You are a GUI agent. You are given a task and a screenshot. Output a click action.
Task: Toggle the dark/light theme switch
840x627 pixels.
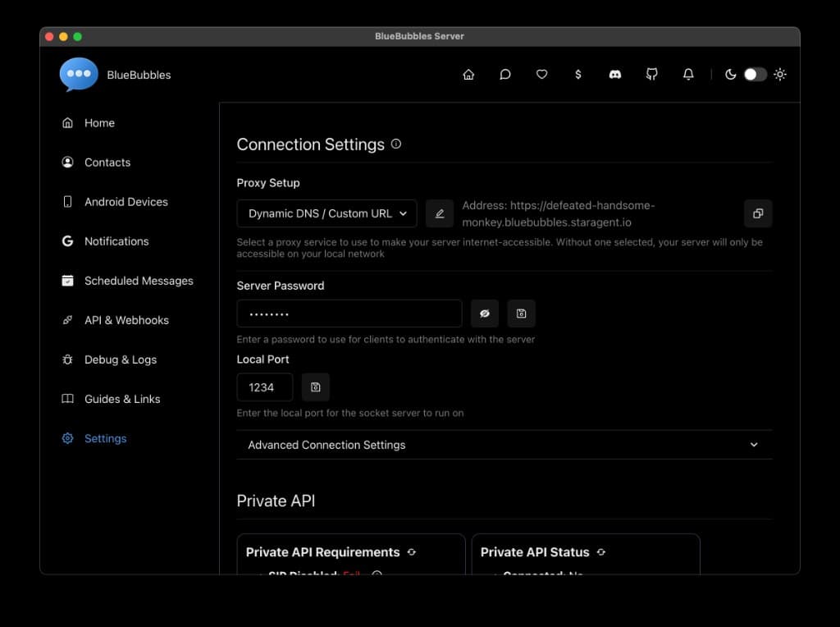(x=754, y=74)
